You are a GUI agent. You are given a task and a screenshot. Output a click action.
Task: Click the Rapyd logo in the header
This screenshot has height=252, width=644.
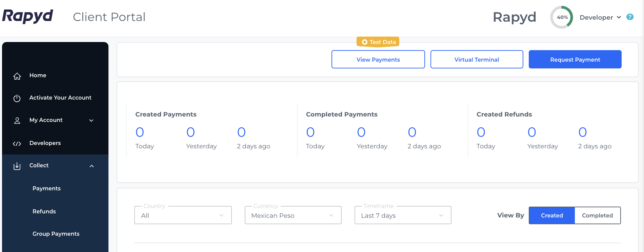click(x=27, y=16)
